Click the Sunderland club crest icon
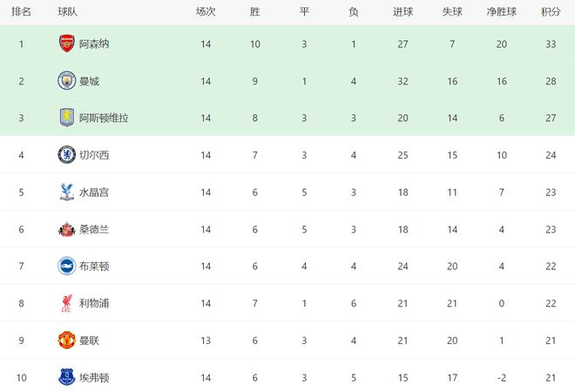Viewport: 575px width, 392px height. [x=66, y=229]
